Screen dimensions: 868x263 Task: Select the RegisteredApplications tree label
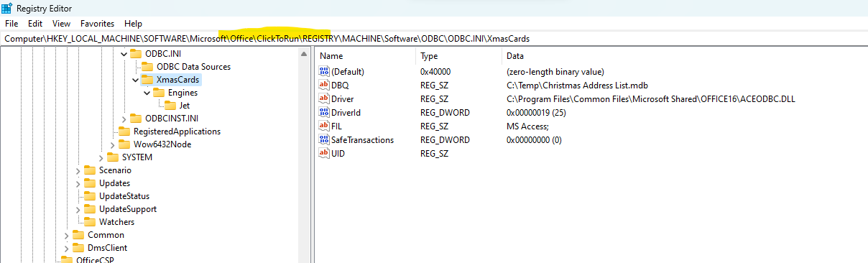(177, 131)
